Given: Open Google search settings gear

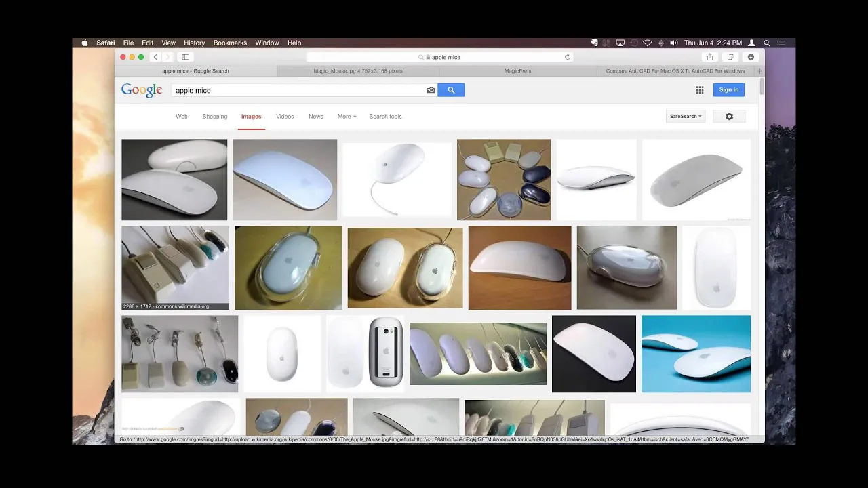Looking at the screenshot, I should point(729,117).
